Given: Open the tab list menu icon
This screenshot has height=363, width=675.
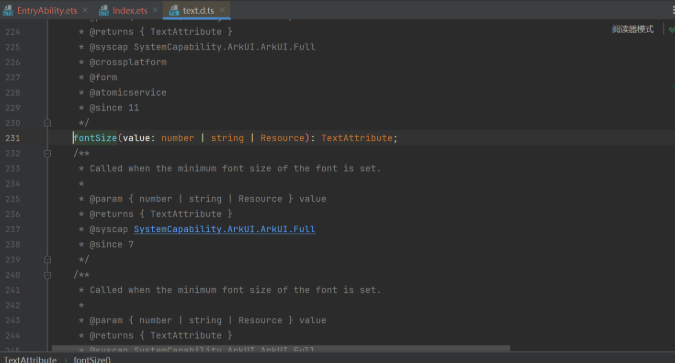Looking at the screenshot, I should coord(673,10).
